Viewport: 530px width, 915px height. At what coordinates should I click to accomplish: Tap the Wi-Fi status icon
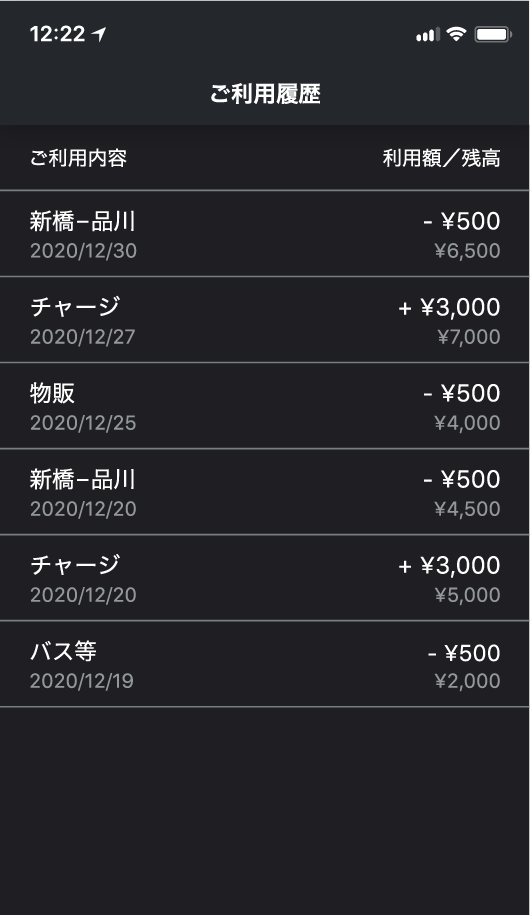[x=456, y=34]
